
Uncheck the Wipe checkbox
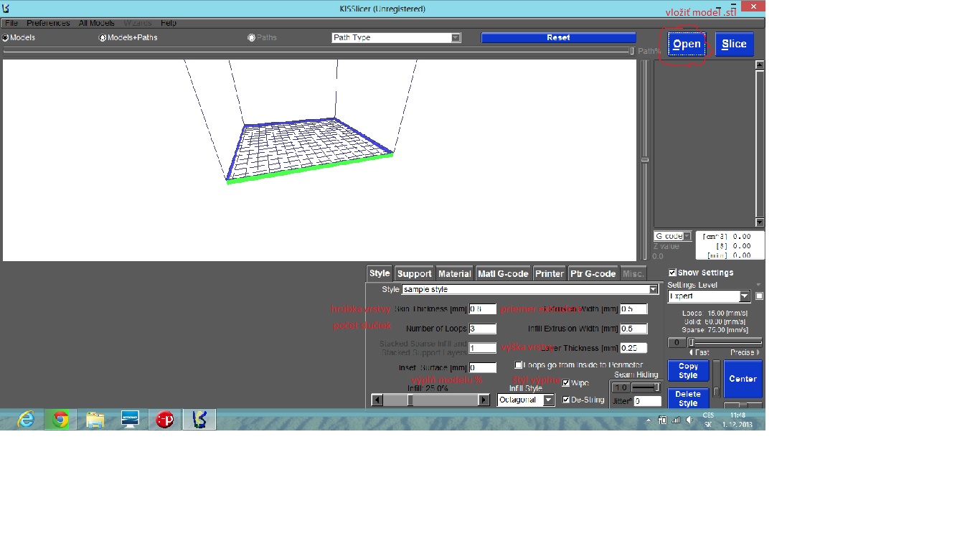[566, 383]
